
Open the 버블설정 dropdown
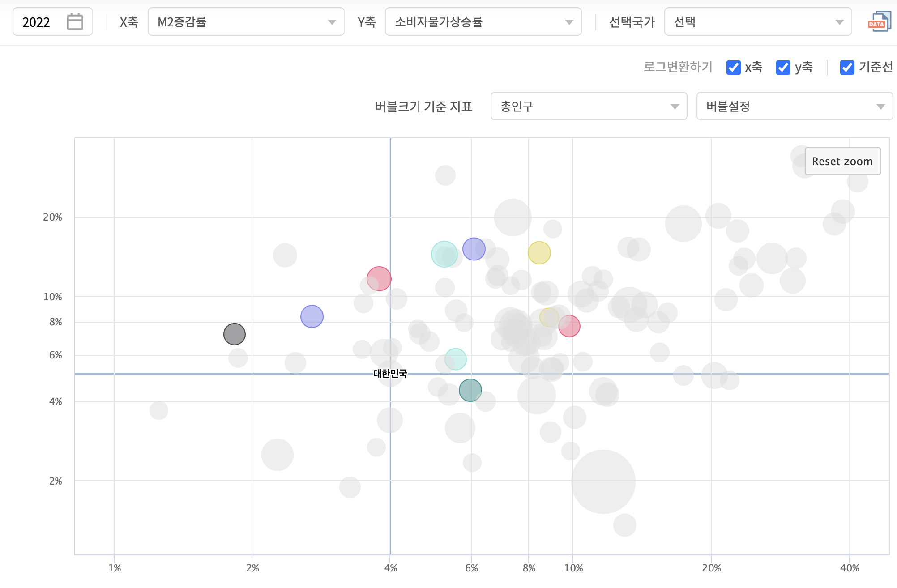[794, 106]
